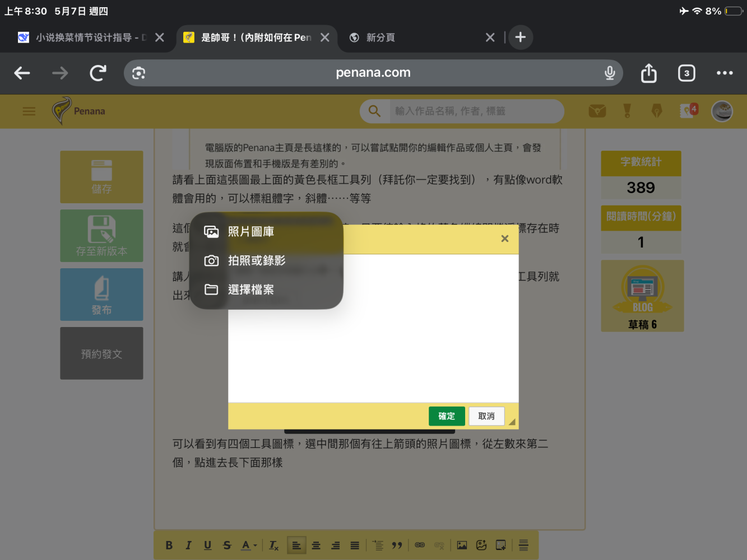Focus the 輸入作品名稱 search field
Image resolution: width=747 pixels, height=560 pixels.
coord(476,111)
